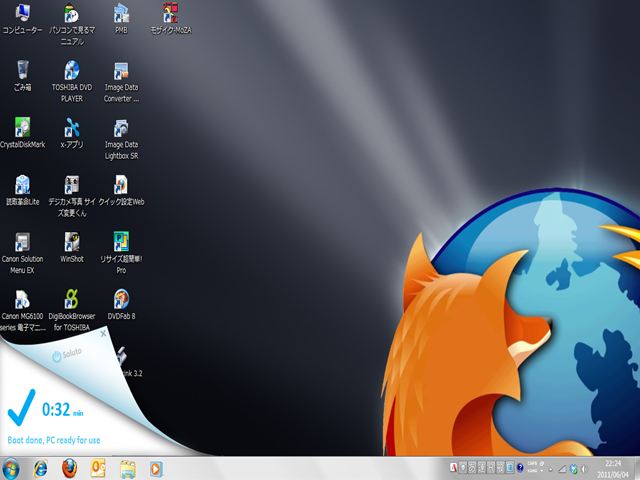
Task: Select the DVDFab 8 desktop shortcut
Action: click(121, 304)
